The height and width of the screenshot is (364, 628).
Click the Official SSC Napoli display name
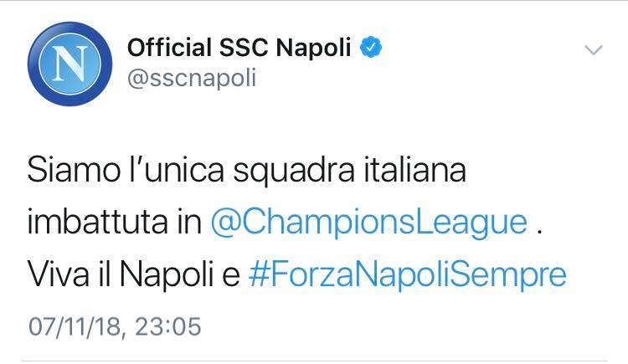[x=240, y=48]
